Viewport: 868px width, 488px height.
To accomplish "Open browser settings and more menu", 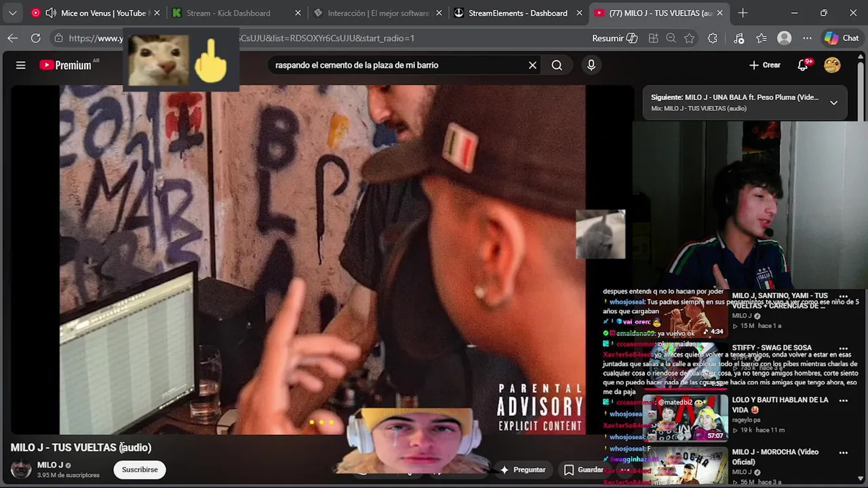I will click(x=807, y=38).
